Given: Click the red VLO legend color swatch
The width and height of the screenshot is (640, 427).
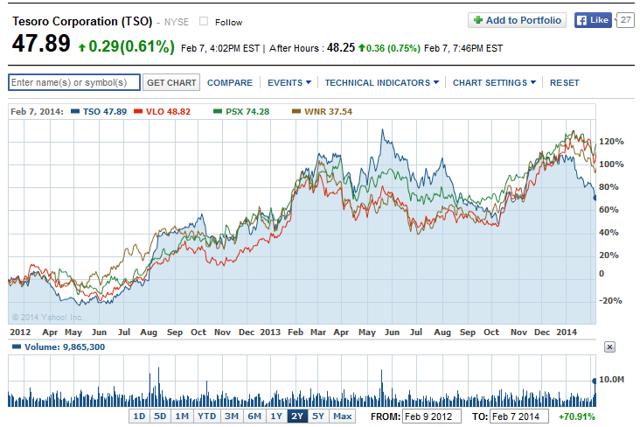Looking at the screenshot, I should pyautogui.click(x=138, y=111).
